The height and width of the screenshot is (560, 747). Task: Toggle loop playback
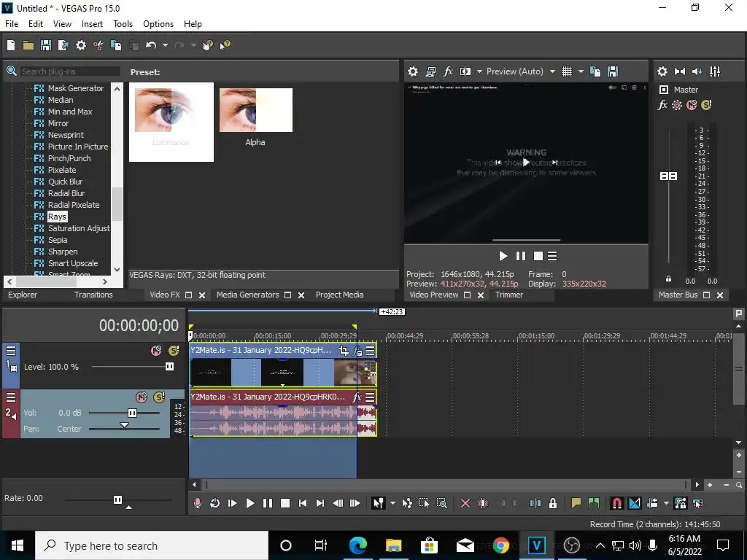[215, 503]
